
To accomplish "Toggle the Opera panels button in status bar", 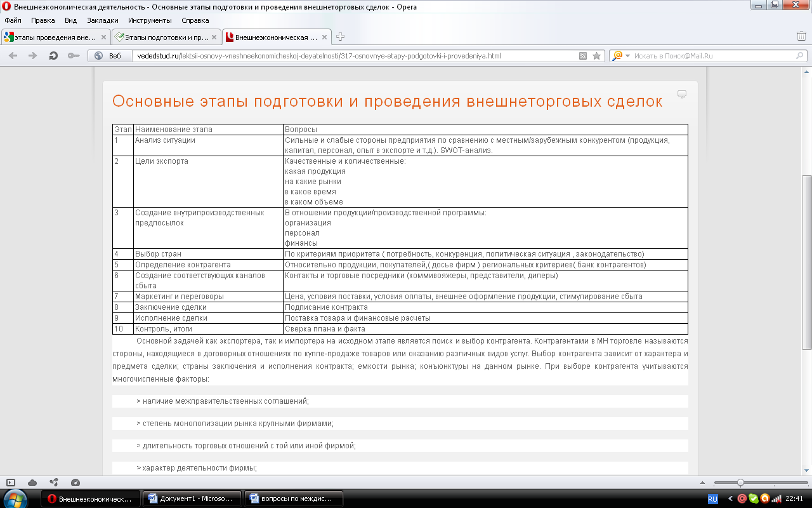I will (11, 483).
